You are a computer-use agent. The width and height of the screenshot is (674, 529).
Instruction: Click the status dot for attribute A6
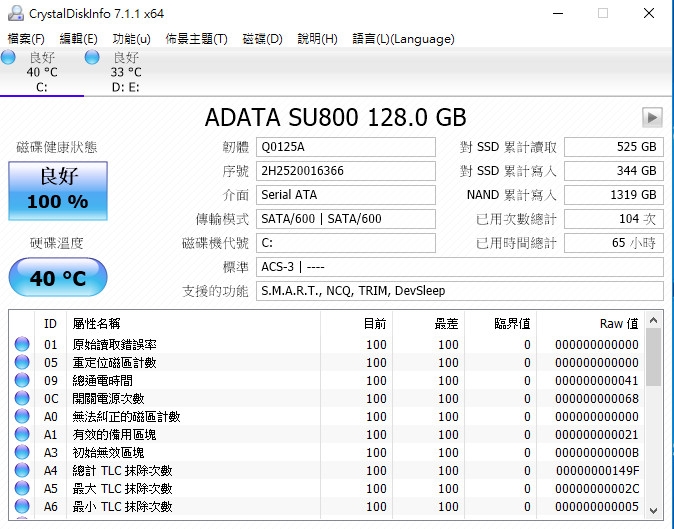tap(22, 507)
